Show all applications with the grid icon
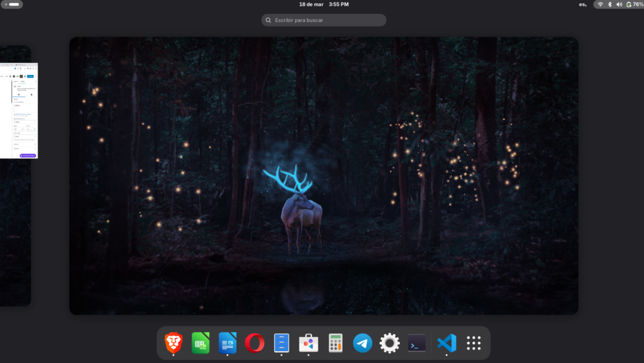 pos(473,343)
